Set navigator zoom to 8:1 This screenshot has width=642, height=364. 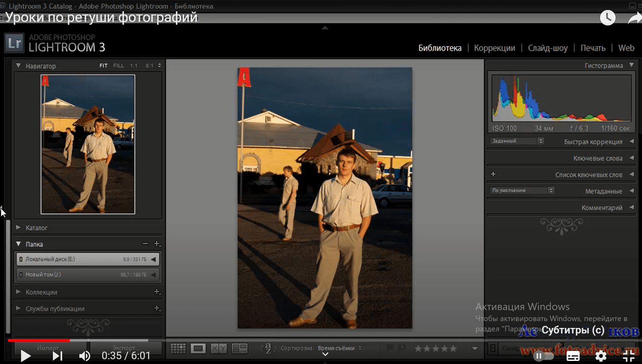149,66
